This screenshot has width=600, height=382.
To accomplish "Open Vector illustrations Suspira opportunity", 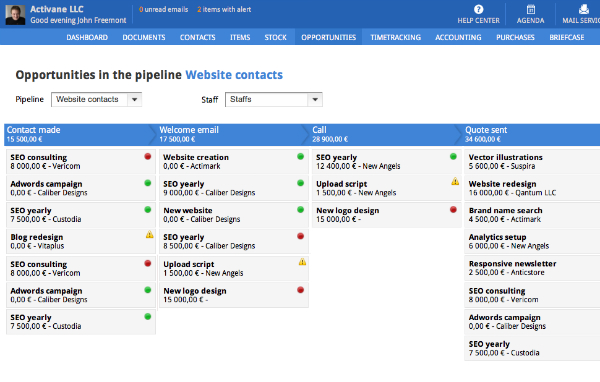I will 532,162.
